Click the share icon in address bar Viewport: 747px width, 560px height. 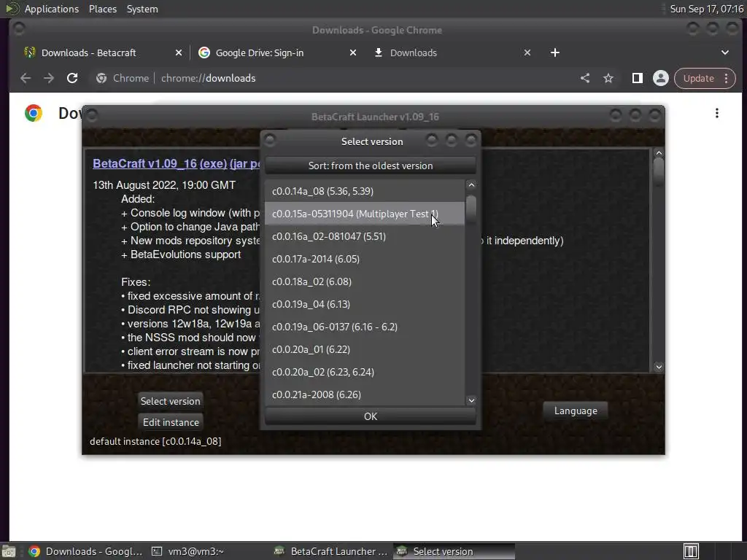(585, 78)
